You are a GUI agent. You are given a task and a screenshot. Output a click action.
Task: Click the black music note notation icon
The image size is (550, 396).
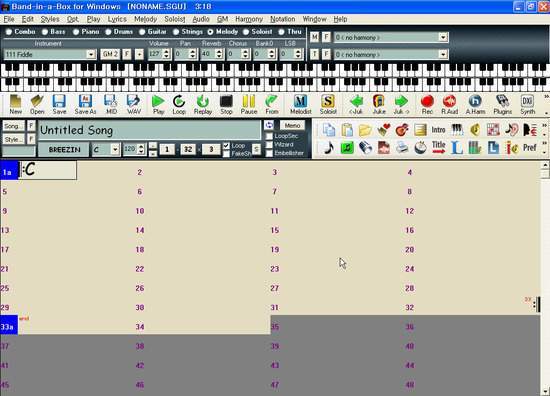329,148
